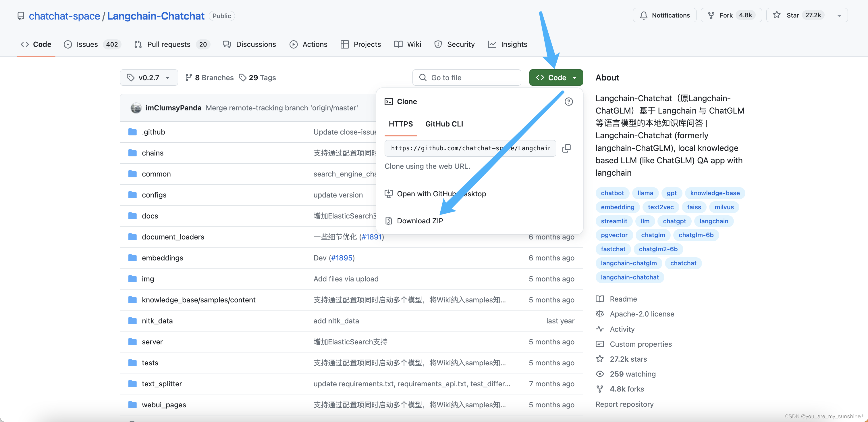Open the nltk_data folder

click(157, 321)
